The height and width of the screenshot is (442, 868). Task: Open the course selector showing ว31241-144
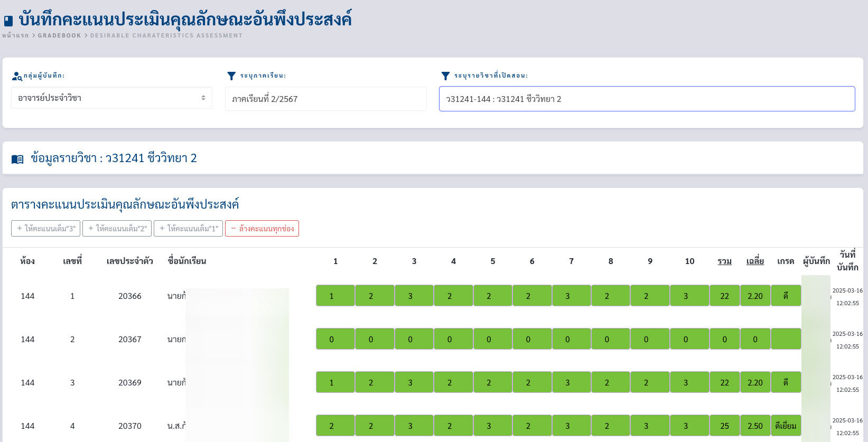coord(647,99)
